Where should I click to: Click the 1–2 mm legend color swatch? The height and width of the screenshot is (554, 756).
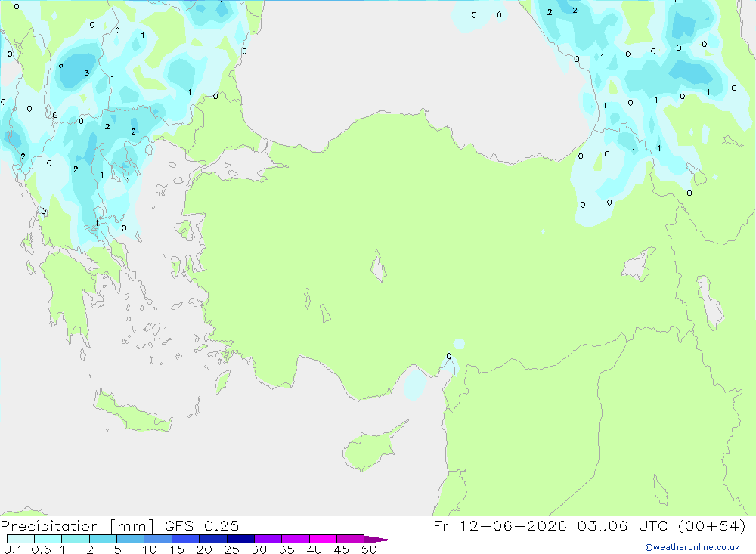[x=75, y=539]
